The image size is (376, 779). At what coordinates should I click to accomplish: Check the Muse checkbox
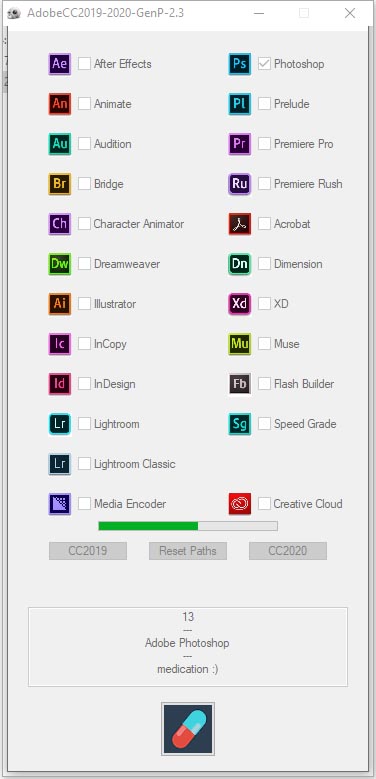[x=264, y=343]
